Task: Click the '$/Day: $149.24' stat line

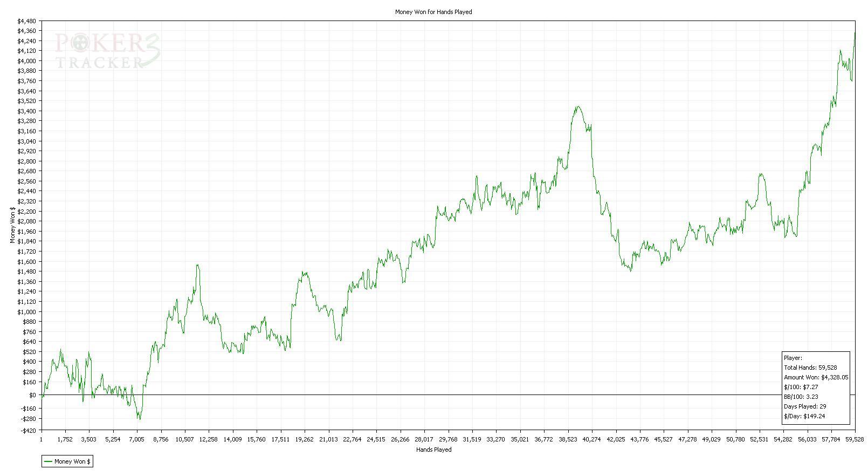Action: tap(804, 416)
